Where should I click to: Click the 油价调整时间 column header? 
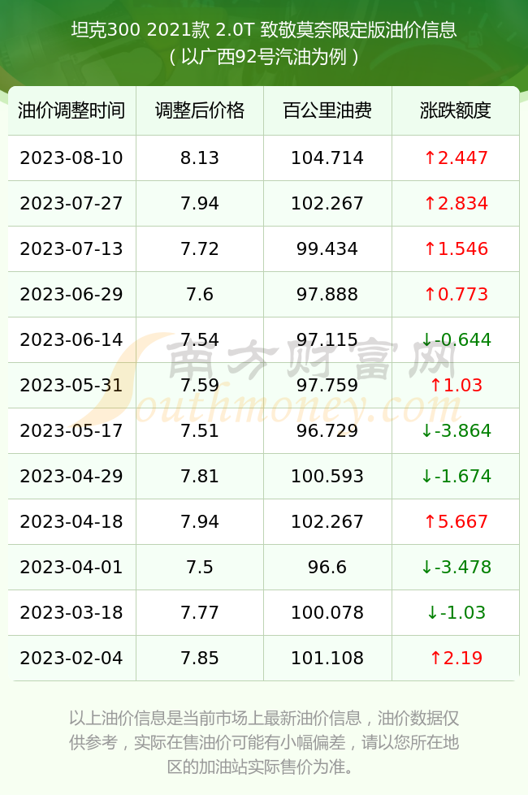[71, 110]
